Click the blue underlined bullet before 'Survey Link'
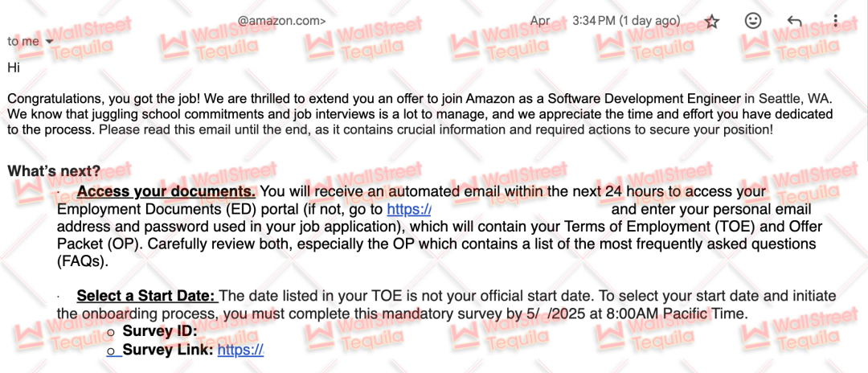The height and width of the screenshot is (373, 868). click(x=113, y=350)
